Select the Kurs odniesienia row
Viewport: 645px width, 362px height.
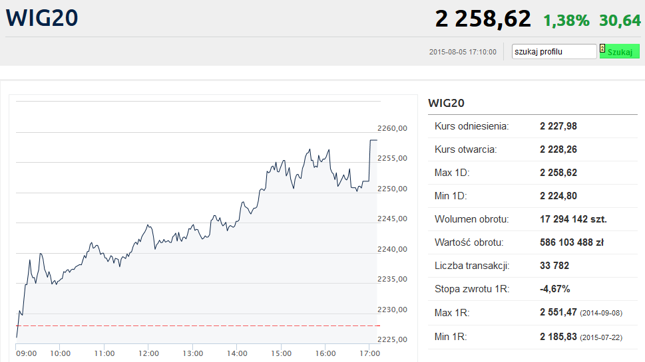tap(533, 126)
